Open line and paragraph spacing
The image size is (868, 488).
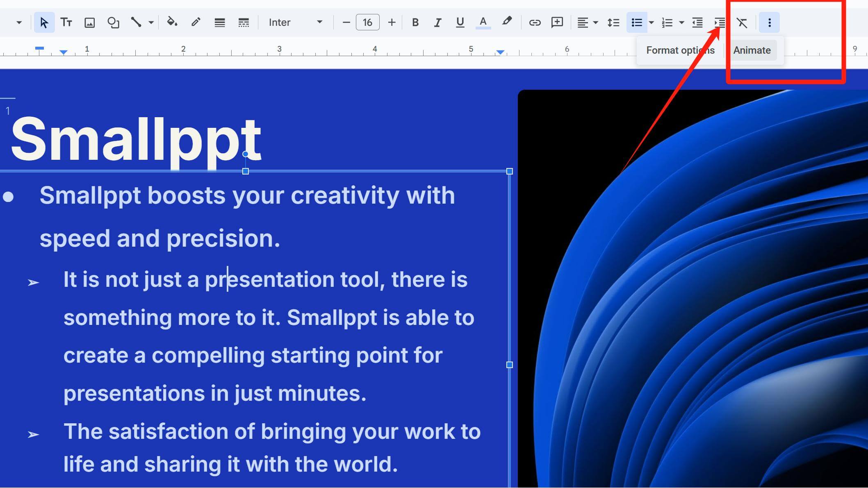point(613,23)
